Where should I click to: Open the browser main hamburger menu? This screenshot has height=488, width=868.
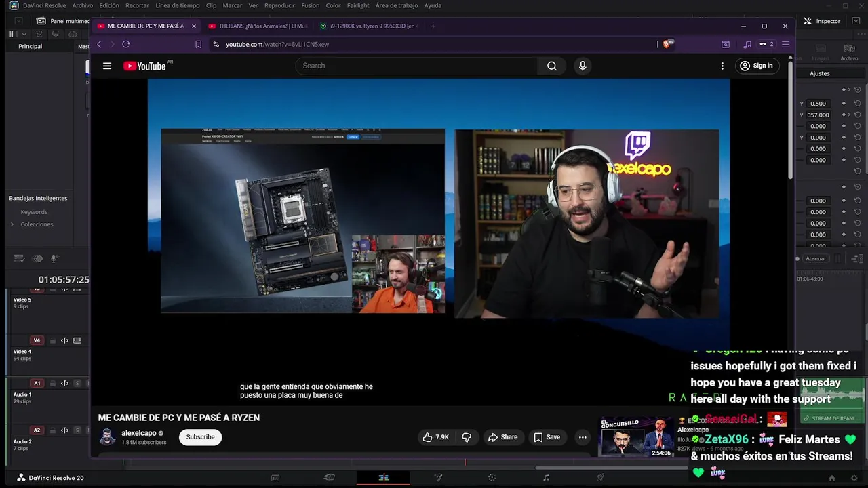coord(785,44)
